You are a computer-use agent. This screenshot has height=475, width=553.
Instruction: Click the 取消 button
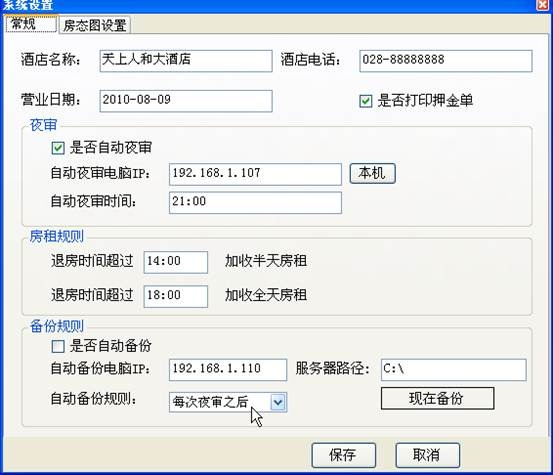click(x=428, y=455)
